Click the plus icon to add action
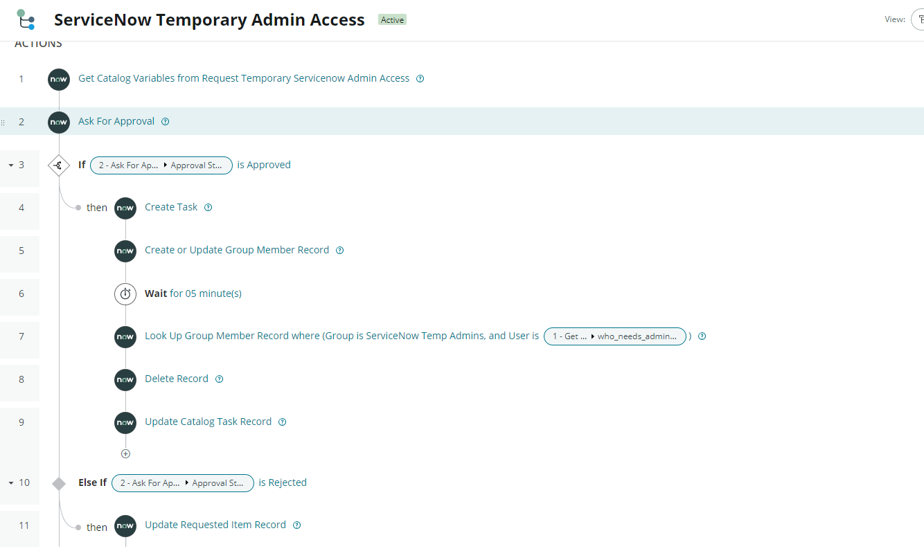This screenshot has width=924, height=560. 125,454
